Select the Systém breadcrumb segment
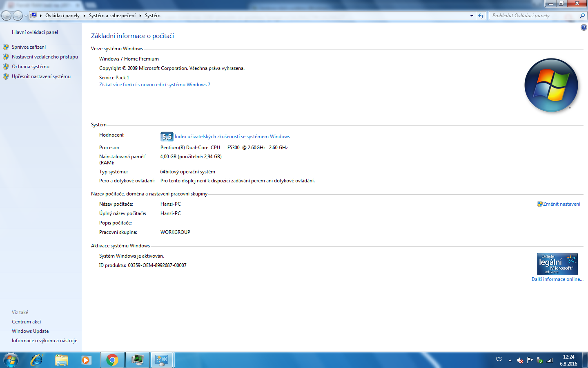Viewport: 588px width, 368px height. [153, 16]
